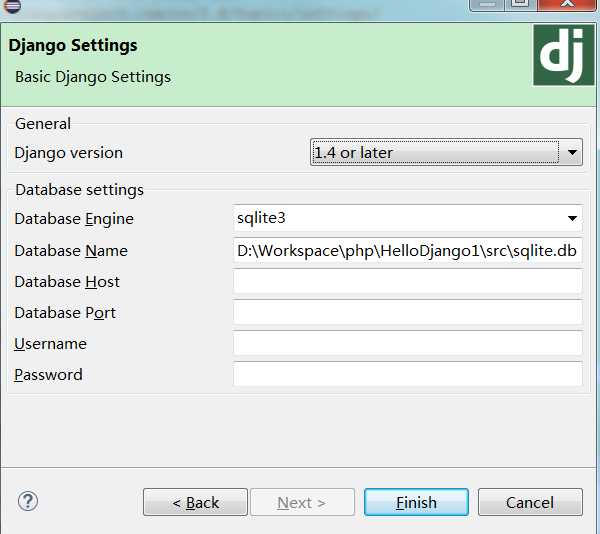Viewport: 600px width, 534px height.
Task: Click the 'Basic Django Settings' subtitle
Action: tap(93, 77)
